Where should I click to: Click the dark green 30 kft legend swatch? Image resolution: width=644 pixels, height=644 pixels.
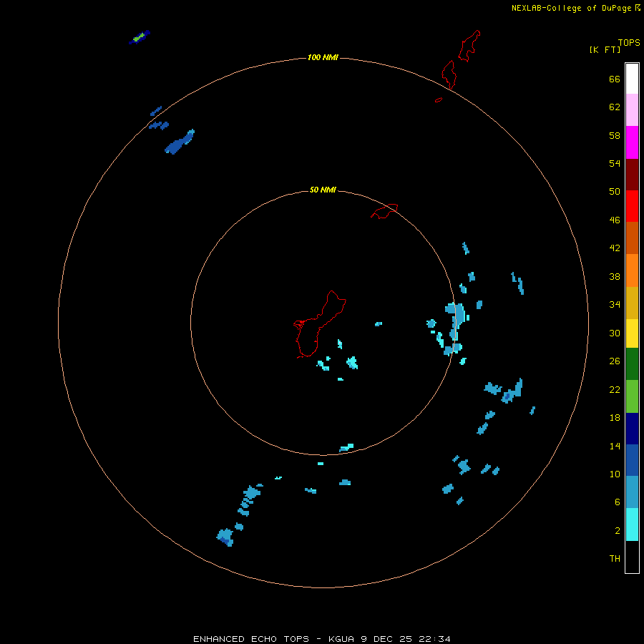tap(632, 364)
